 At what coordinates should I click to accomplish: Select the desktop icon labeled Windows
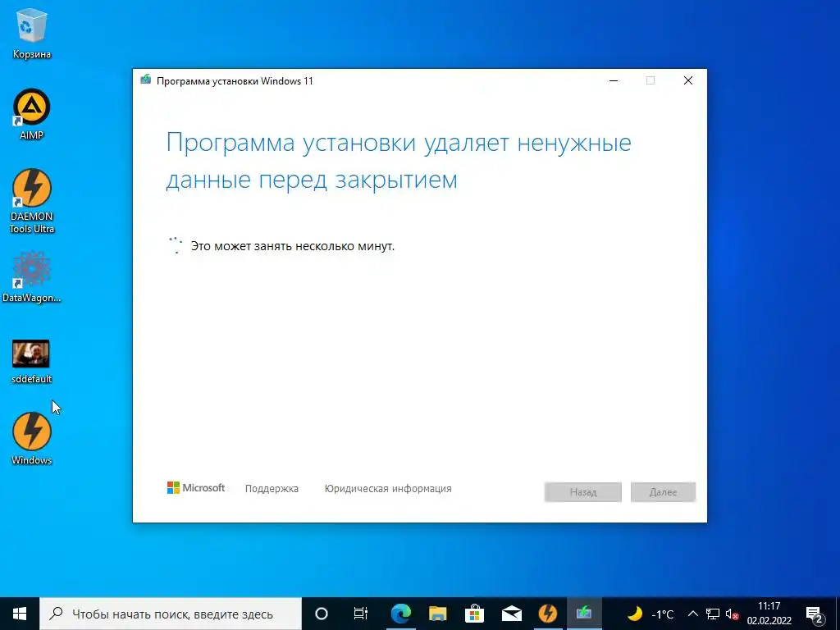click(x=32, y=438)
